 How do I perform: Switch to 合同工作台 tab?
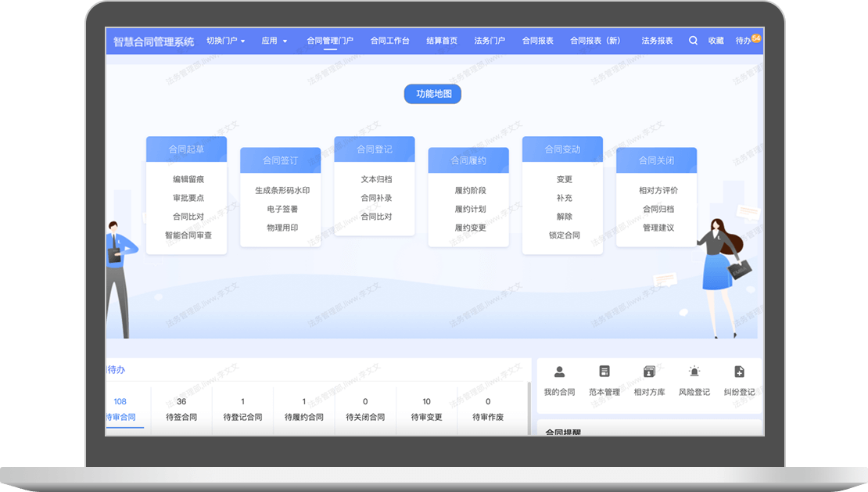389,41
